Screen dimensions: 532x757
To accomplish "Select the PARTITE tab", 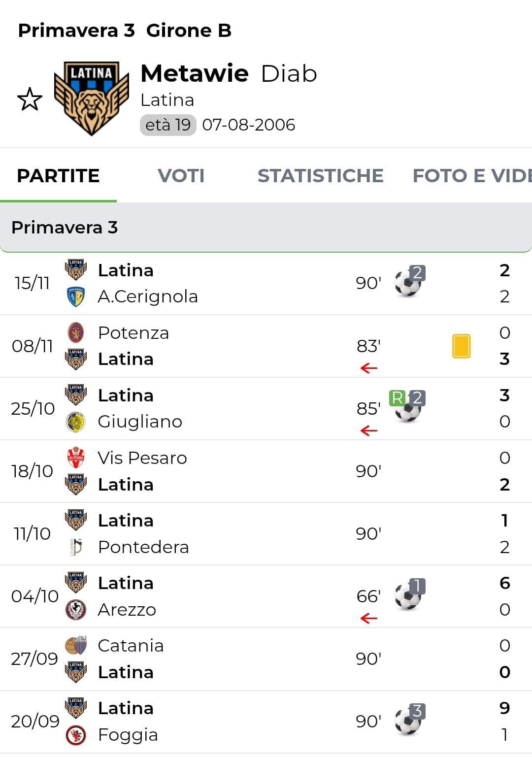I will click(58, 176).
